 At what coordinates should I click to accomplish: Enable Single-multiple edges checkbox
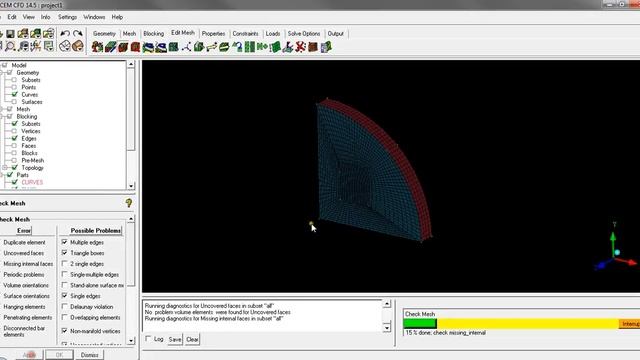64,274
